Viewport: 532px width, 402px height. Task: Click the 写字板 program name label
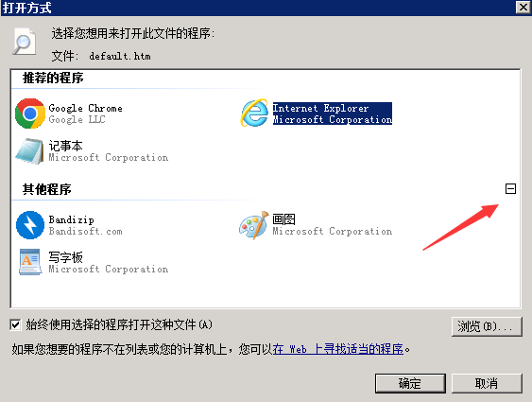click(65, 257)
